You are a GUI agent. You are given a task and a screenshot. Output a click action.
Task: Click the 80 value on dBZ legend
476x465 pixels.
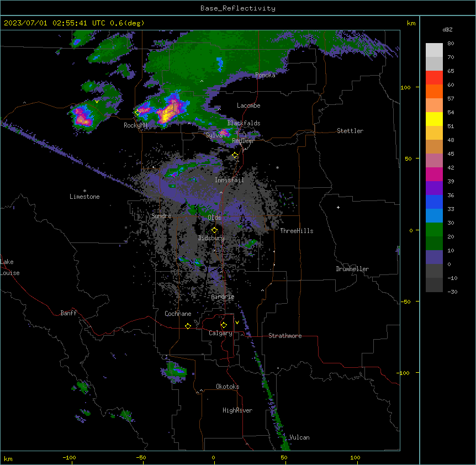coord(451,44)
